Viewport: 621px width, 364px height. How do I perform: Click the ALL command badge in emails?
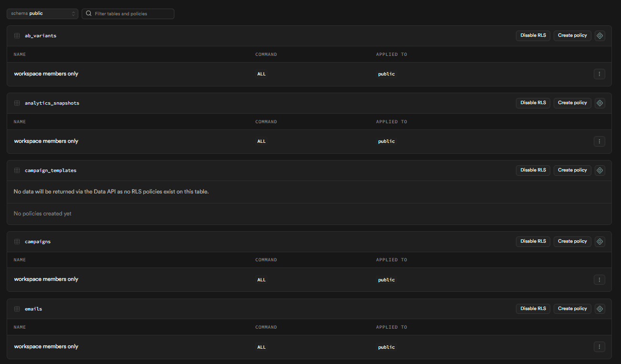pyautogui.click(x=261, y=347)
